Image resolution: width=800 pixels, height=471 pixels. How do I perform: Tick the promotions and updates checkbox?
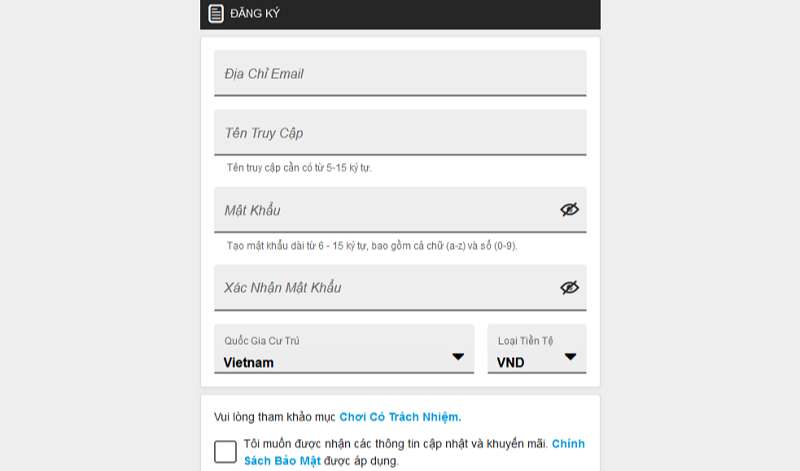[x=226, y=451]
